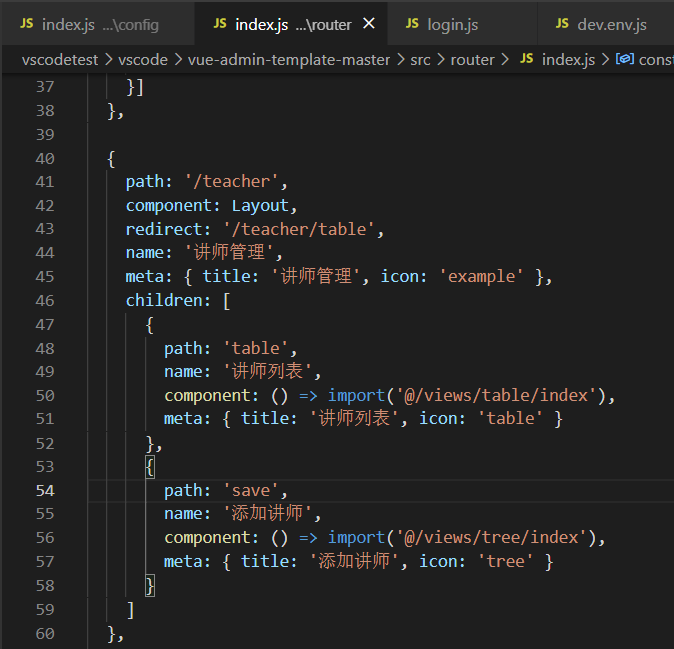Close the index.js router tab
The width and height of the screenshot is (674, 649).
point(368,24)
